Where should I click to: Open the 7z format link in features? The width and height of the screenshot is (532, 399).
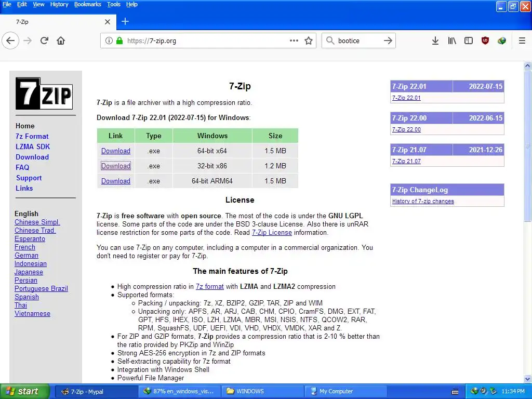click(210, 287)
